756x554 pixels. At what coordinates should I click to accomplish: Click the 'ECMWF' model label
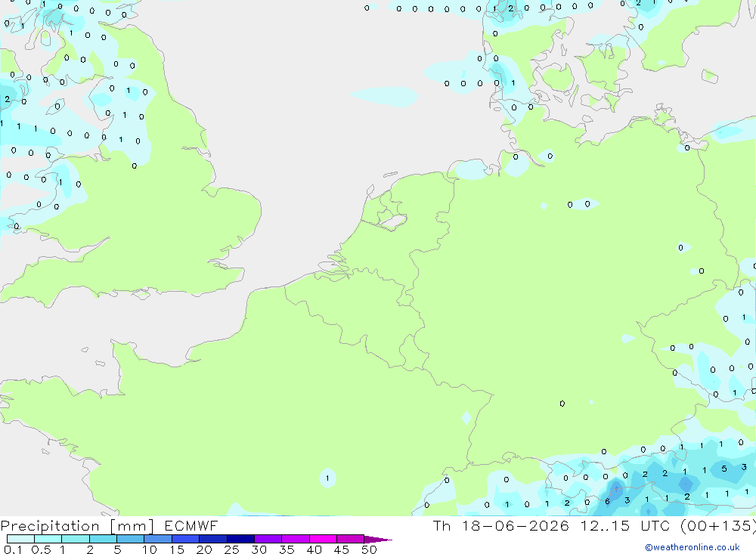point(191,525)
